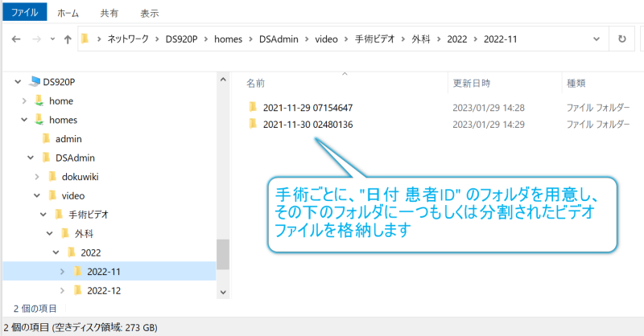The image size is (644, 336).
Task: Switch to the 表示 ribbon tab
Action: [x=150, y=13]
